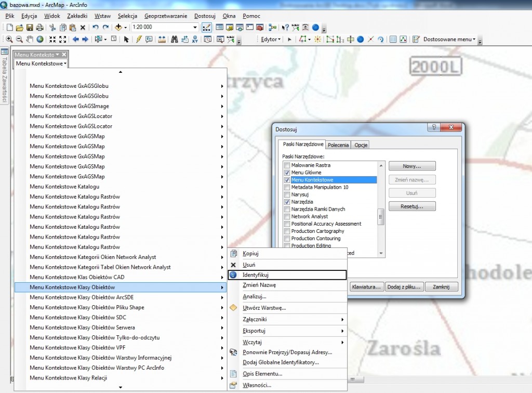Viewport: 532px width, 393px height.
Task: Click the Dodaj z pliku... button
Action: coord(404,287)
